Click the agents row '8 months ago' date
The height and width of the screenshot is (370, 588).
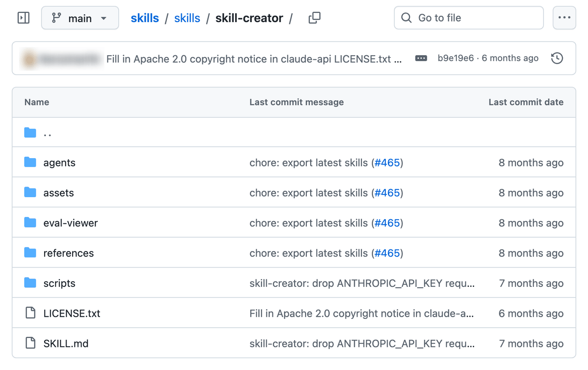pyautogui.click(x=531, y=163)
